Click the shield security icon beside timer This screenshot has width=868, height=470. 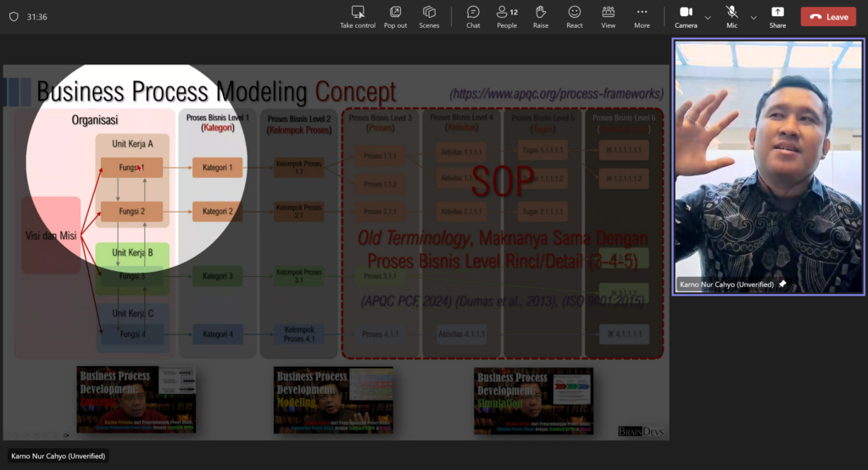coord(14,16)
